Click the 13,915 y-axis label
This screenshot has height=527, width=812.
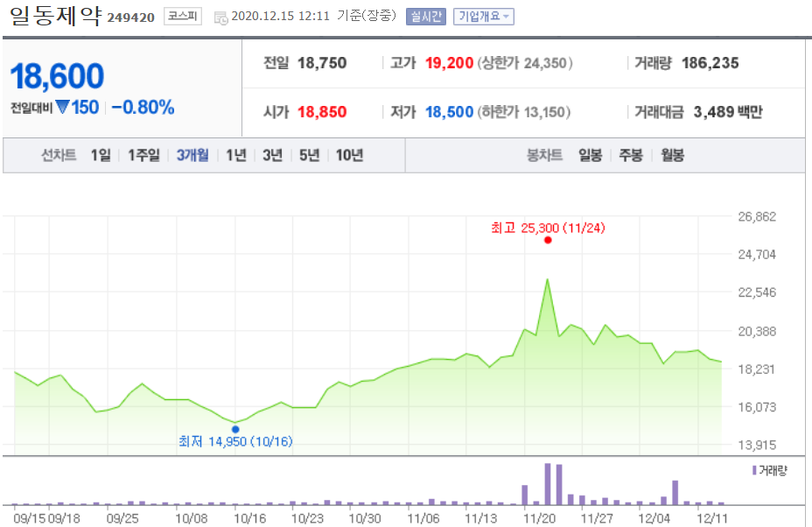pyautogui.click(x=757, y=445)
